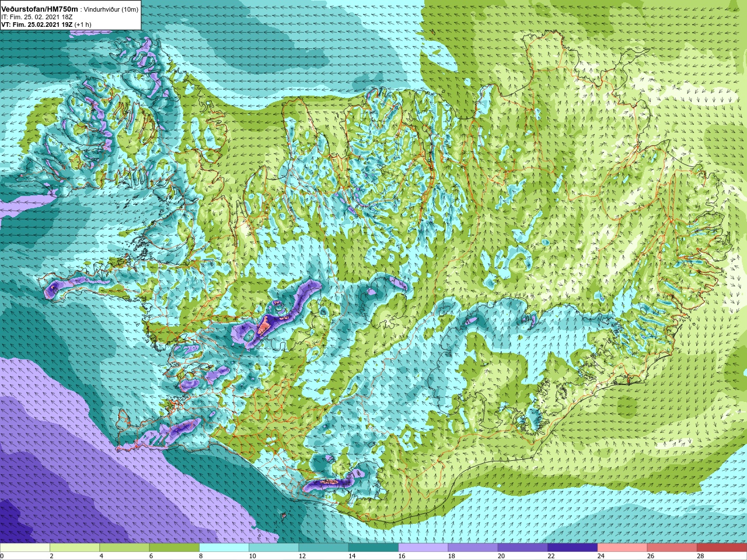This screenshot has width=747, height=560.
Task: Click the legend value label 28
Action: [700, 556]
